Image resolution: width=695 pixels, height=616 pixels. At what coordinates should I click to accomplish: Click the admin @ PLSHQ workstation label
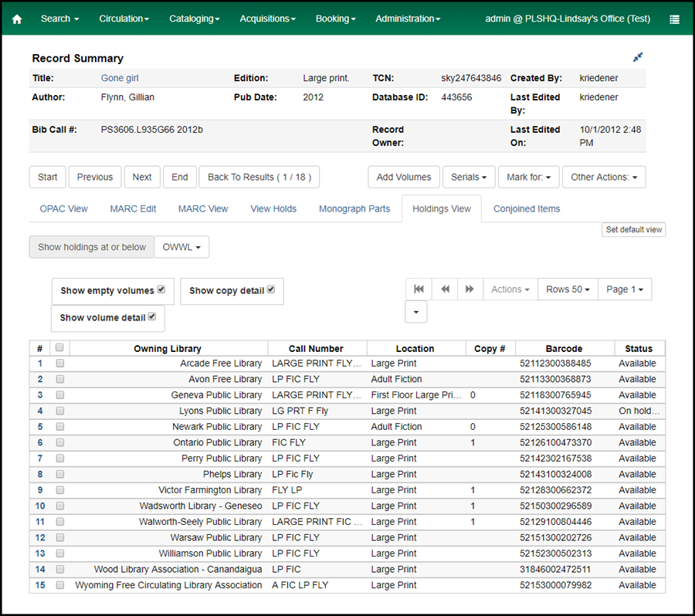point(568,19)
